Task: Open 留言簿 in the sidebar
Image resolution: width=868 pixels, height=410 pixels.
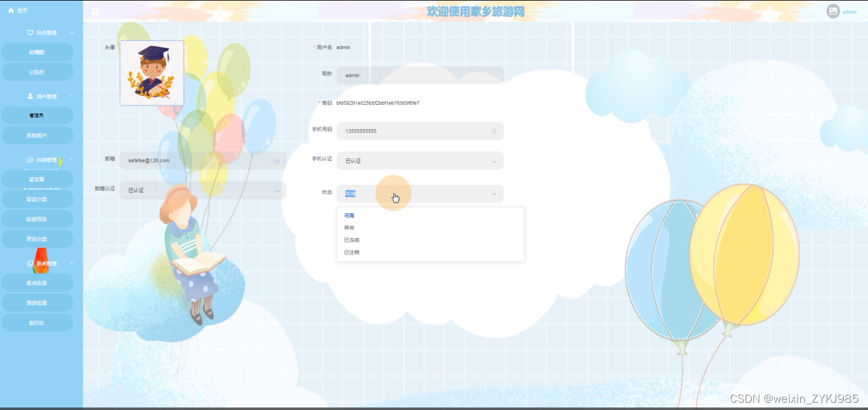Action: 37,179
